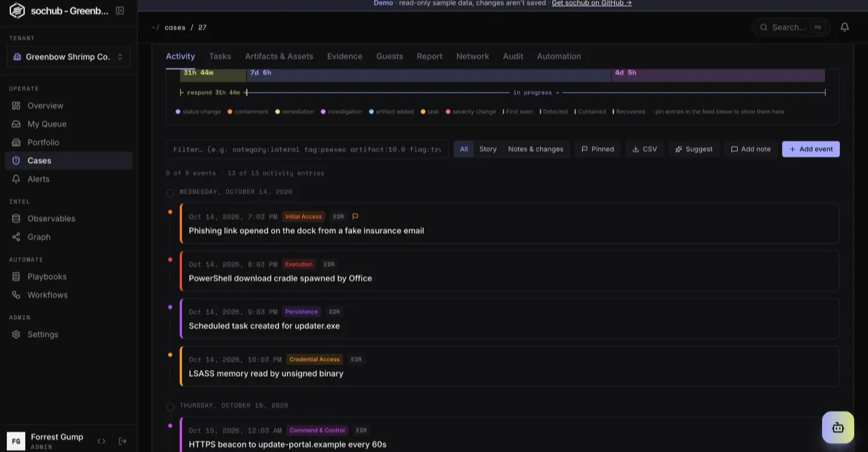Click the Initial Access category tag
Image resolution: width=868 pixels, height=452 pixels.
pyautogui.click(x=304, y=216)
